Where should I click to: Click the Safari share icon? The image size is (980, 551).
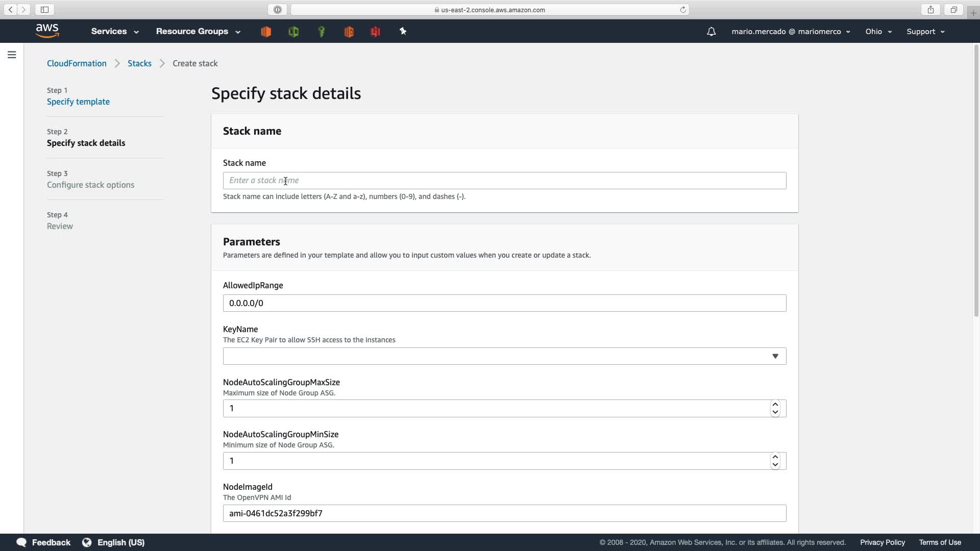(930, 10)
